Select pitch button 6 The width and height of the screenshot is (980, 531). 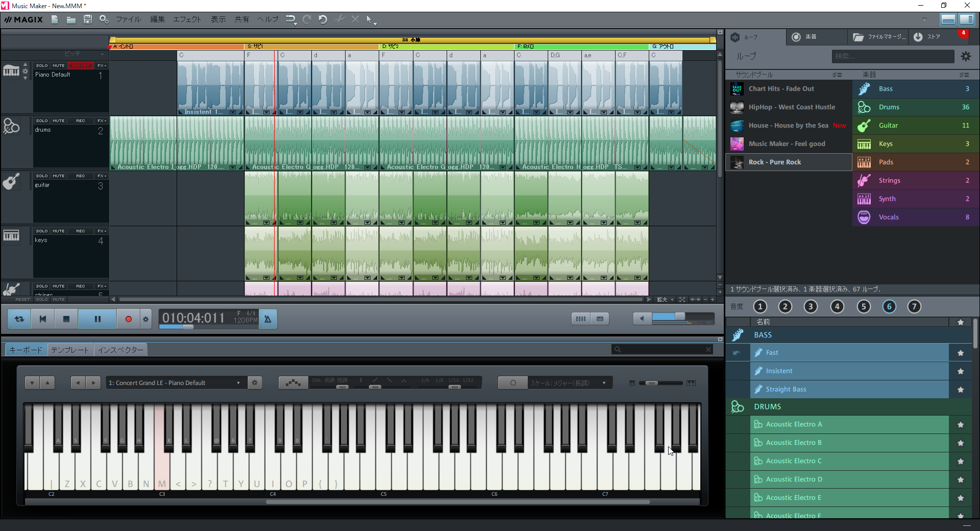[889, 307]
